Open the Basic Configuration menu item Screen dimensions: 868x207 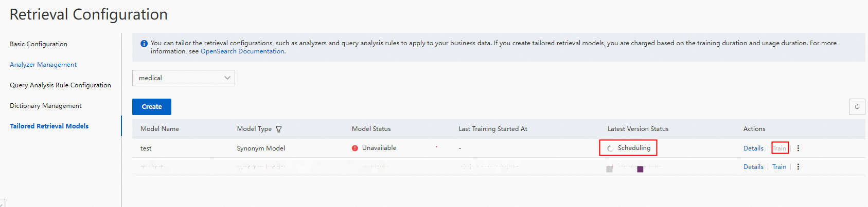coord(39,44)
